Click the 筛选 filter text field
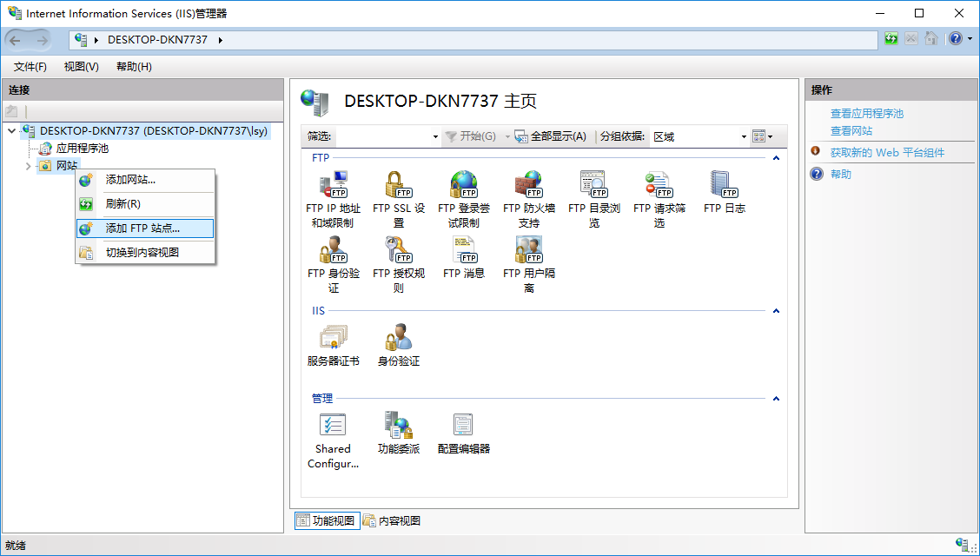Screen dimensions: 980x556 coord(383,136)
